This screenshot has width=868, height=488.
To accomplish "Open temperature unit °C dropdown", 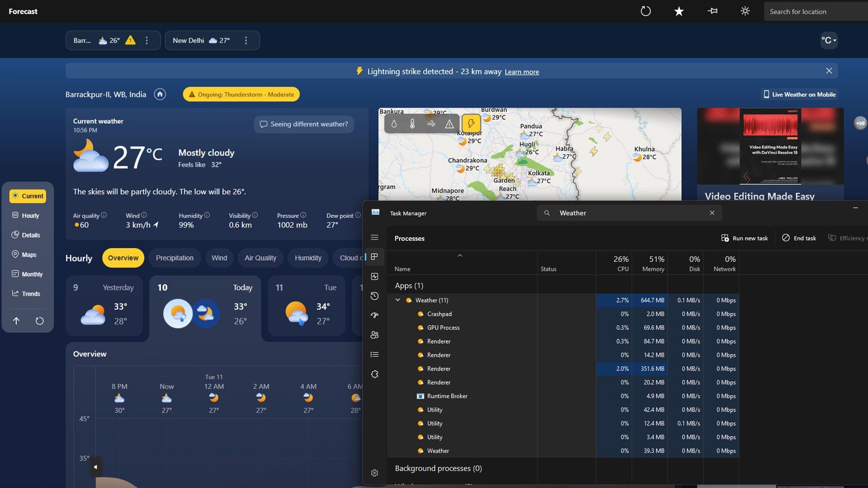I will click(x=829, y=40).
